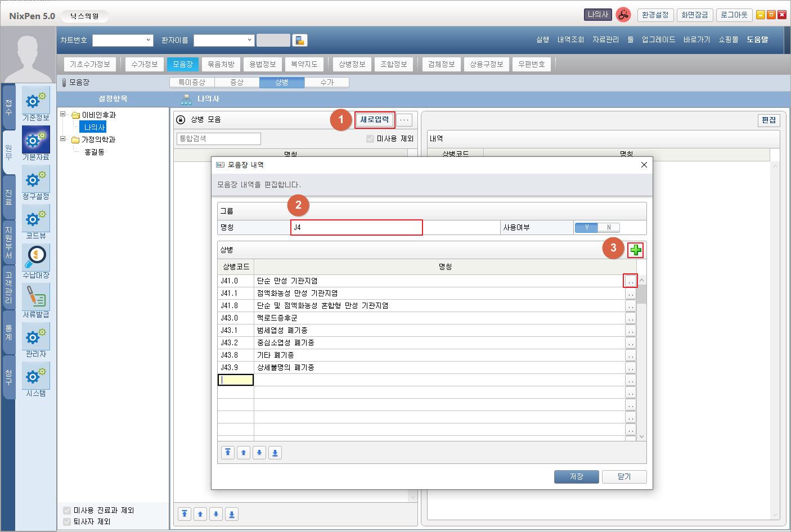Open the 서류발급 sidebar icon

point(36,297)
